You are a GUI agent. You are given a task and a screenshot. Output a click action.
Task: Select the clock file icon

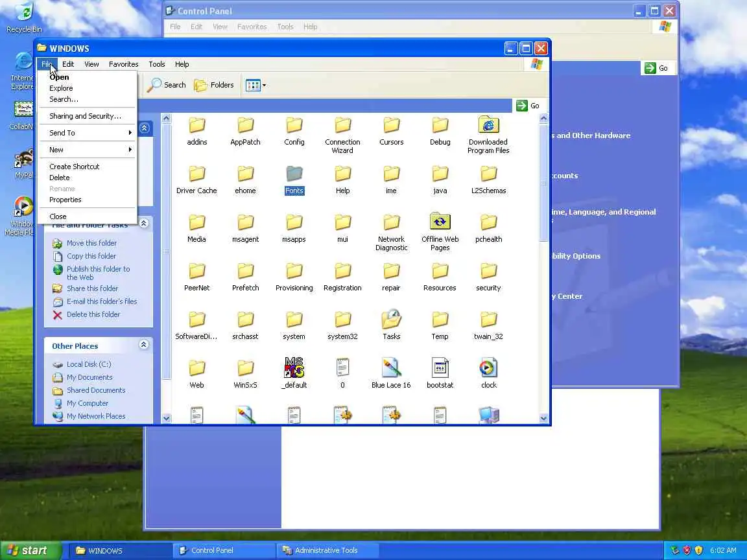coord(488,367)
